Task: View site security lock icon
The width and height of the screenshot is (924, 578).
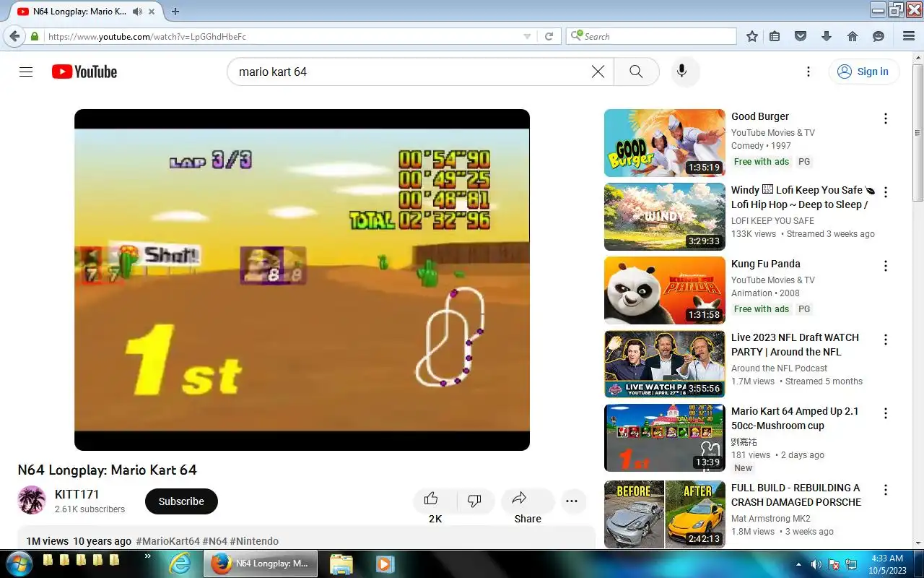Action: pyautogui.click(x=35, y=36)
